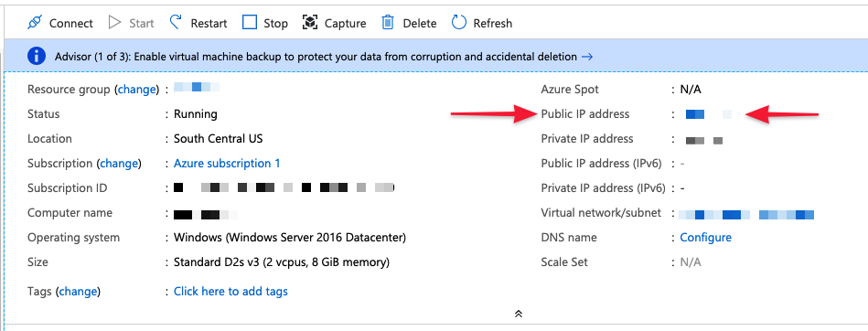
Task: Collapse the essentials section with double chevron
Action: pyautogui.click(x=519, y=314)
